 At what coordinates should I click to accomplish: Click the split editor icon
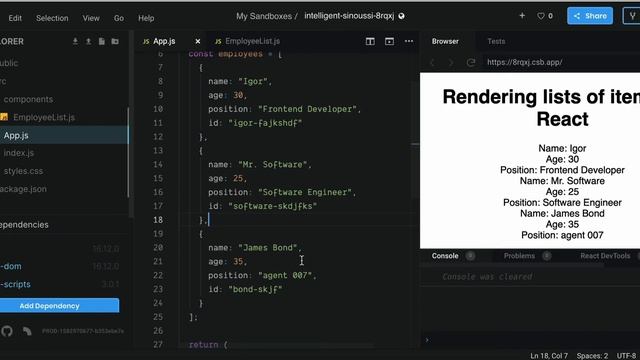point(370,41)
